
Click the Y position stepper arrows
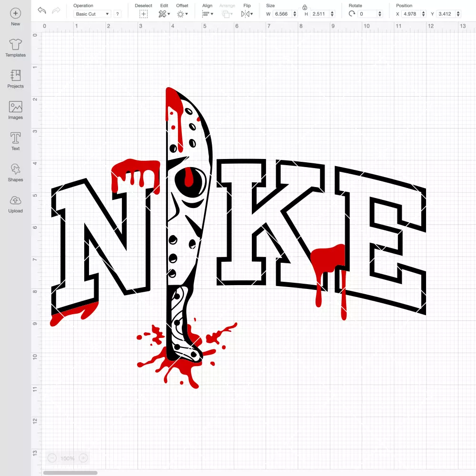pyautogui.click(x=458, y=14)
